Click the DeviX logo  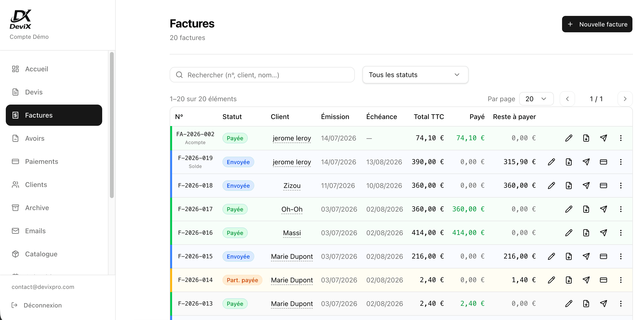point(20,19)
